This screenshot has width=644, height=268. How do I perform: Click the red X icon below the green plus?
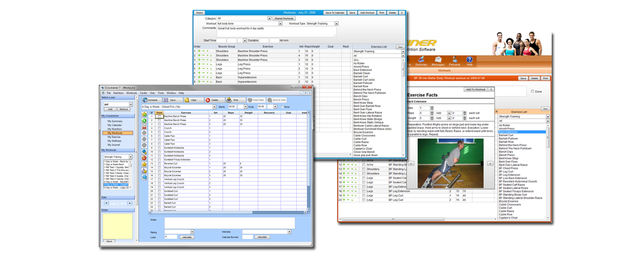click(144, 126)
